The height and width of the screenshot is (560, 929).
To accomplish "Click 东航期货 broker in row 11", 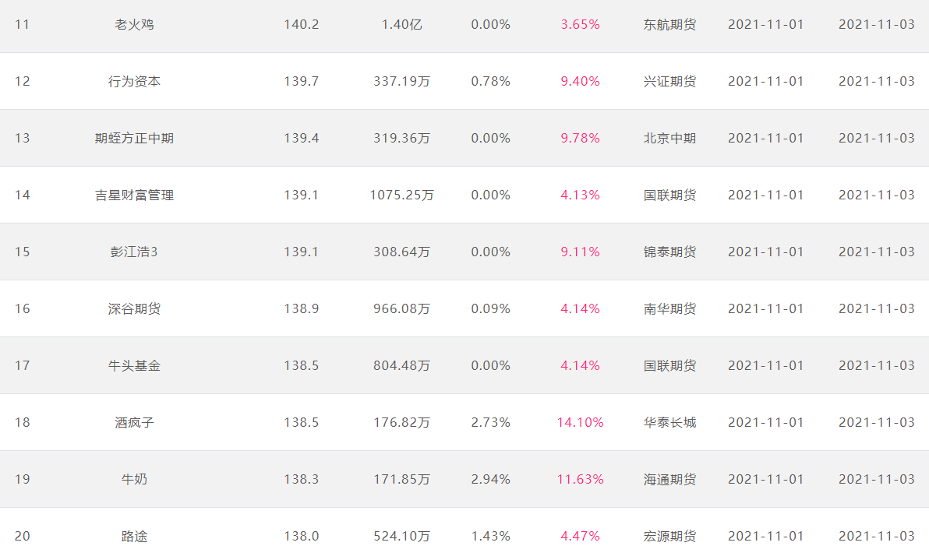I will 669,24.
